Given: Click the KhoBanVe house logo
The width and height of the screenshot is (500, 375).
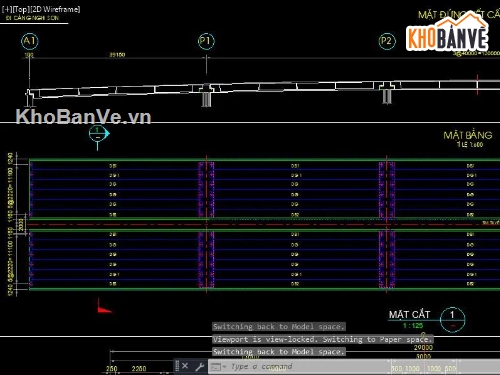Looking at the screenshot, I should tap(447, 32).
